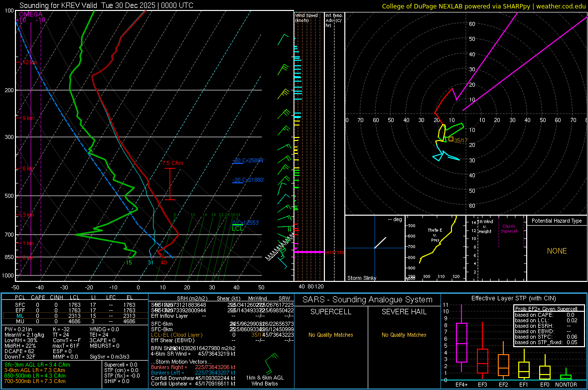588x390 pixels.
Task: Select the '6 km' height marker
Action: tap(28, 168)
